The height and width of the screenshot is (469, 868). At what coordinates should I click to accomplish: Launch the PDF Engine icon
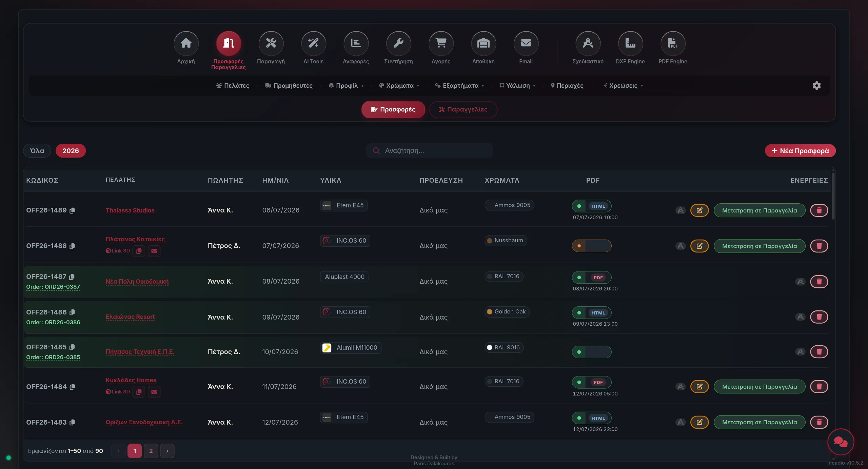coord(673,43)
